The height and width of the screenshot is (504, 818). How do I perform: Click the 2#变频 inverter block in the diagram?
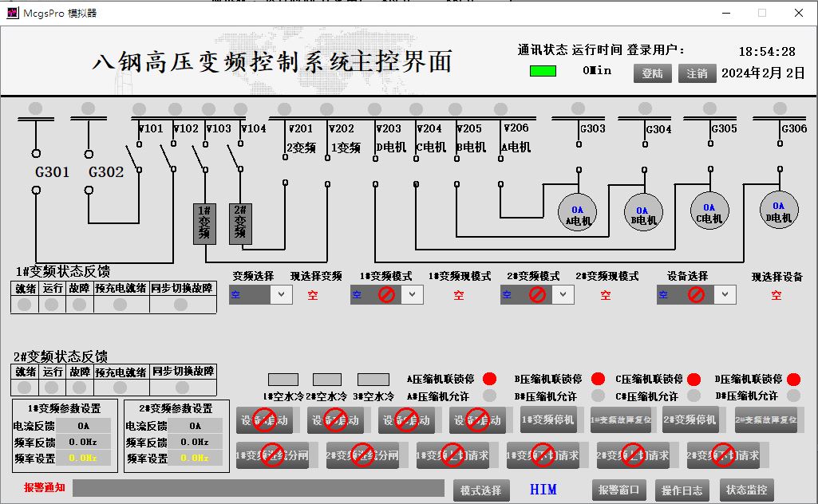coord(240,224)
